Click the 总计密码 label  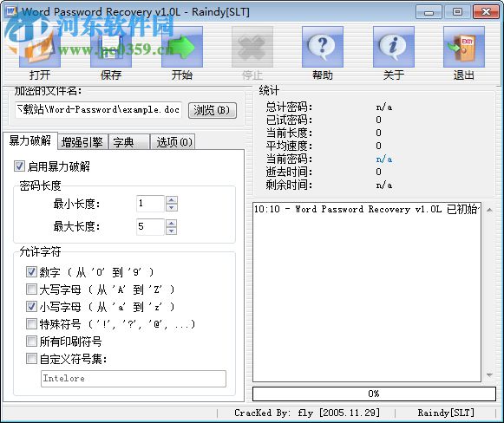(x=289, y=107)
